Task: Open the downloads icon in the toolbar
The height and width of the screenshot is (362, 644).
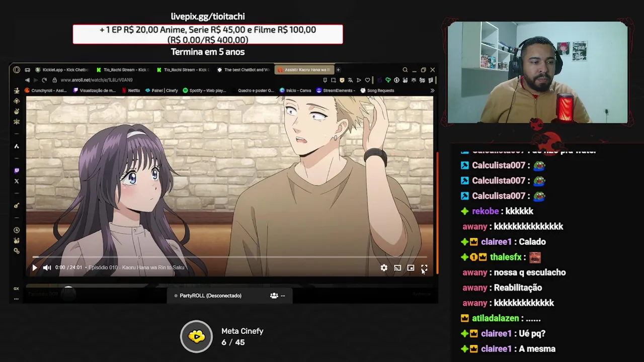Action: tap(396, 80)
